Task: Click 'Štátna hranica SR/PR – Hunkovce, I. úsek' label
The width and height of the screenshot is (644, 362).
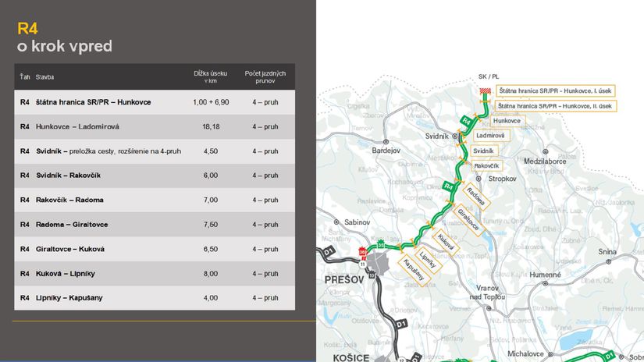Action: (x=555, y=90)
